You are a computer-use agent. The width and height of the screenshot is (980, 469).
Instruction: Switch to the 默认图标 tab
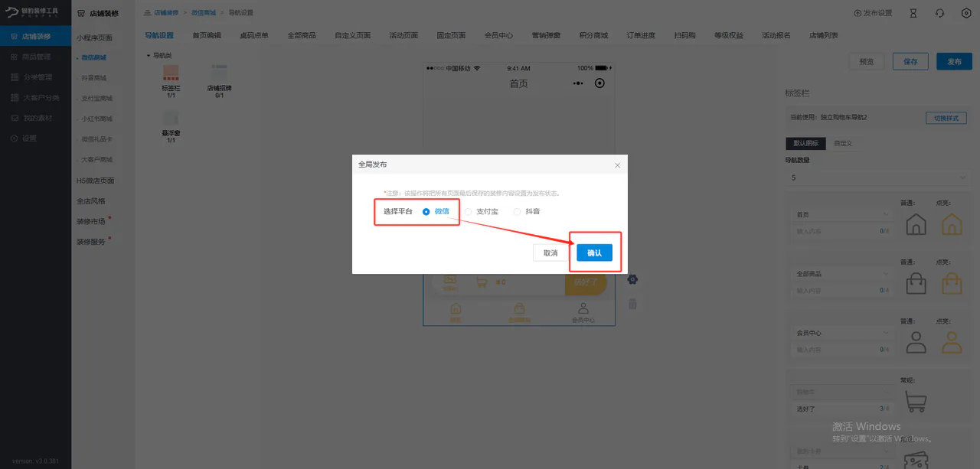coord(805,143)
